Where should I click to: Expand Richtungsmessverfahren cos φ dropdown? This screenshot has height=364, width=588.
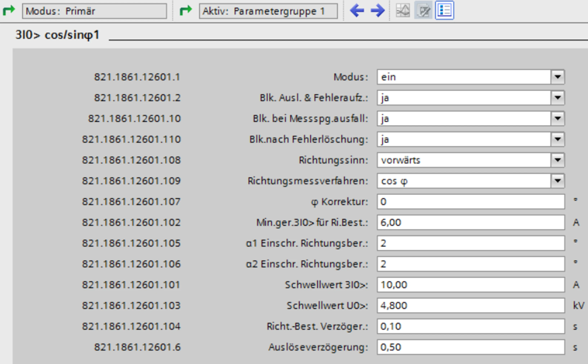tap(557, 181)
